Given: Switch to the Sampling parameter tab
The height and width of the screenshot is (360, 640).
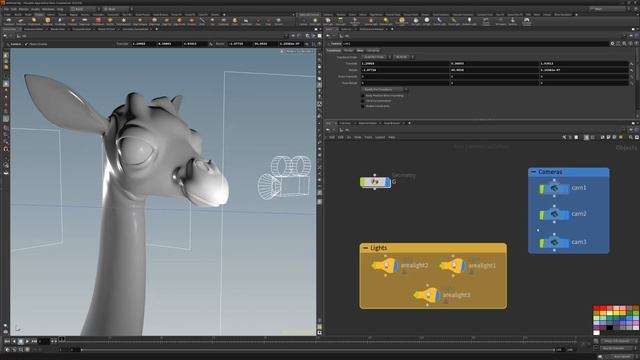Looking at the screenshot, I should pos(373,50).
